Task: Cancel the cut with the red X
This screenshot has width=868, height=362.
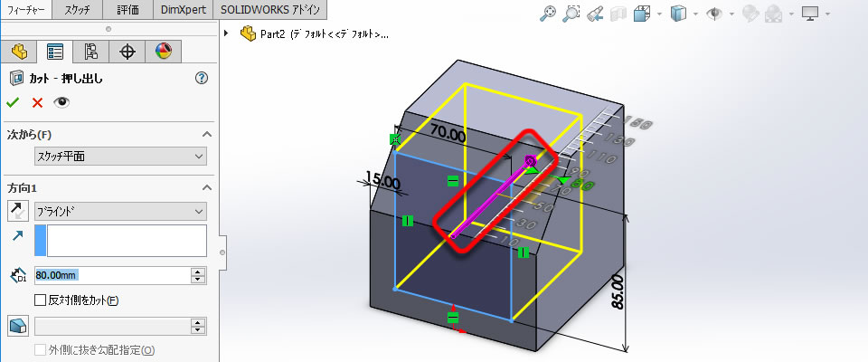Action: click(x=37, y=102)
